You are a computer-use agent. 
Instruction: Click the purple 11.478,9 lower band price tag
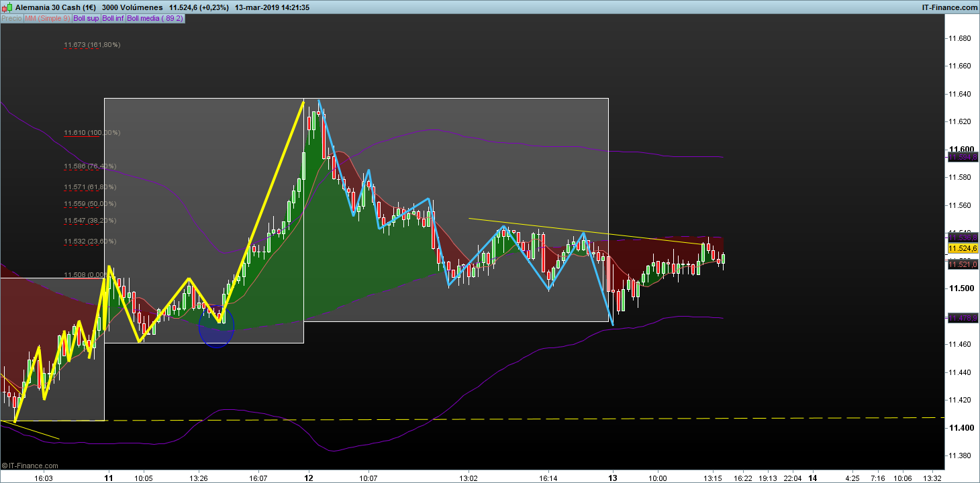pos(962,318)
